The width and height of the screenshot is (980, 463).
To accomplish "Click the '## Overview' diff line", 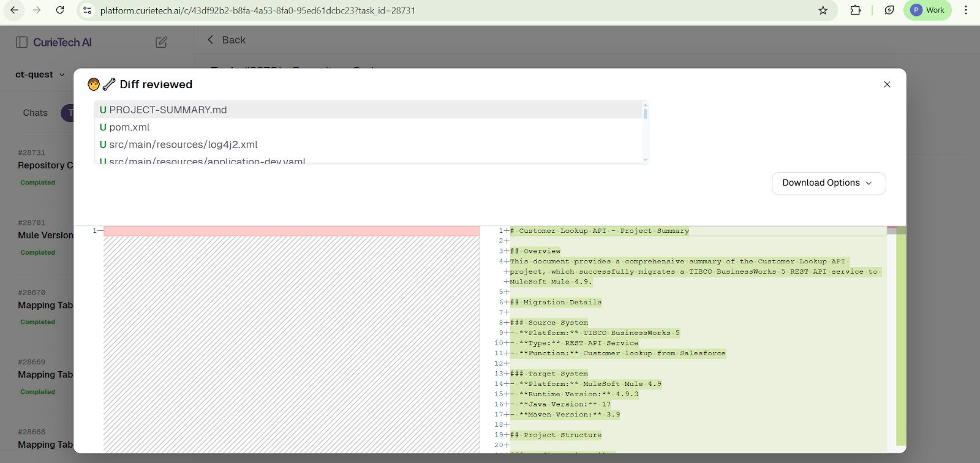I will pos(535,251).
